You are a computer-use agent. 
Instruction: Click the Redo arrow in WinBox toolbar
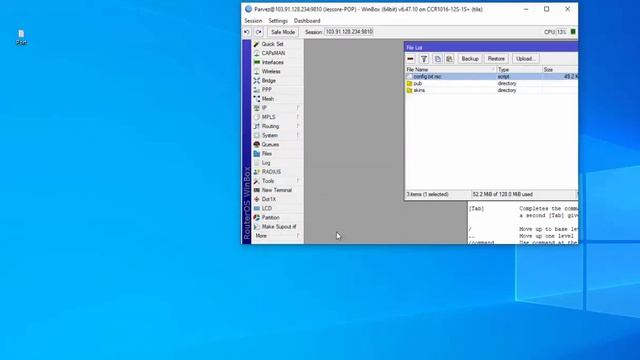click(x=259, y=32)
